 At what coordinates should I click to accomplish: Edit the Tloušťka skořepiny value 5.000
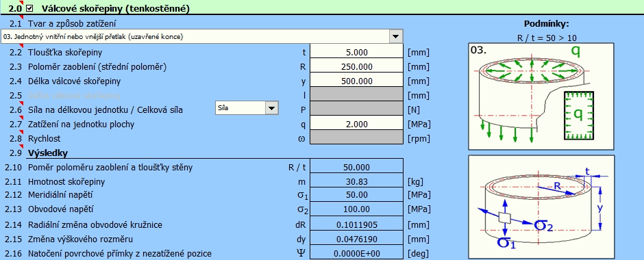[x=356, y=53]
